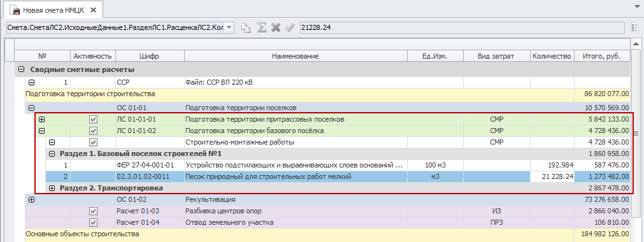Click the total 587 476.00 cell
644x242 pixels.
coord(602,166)
